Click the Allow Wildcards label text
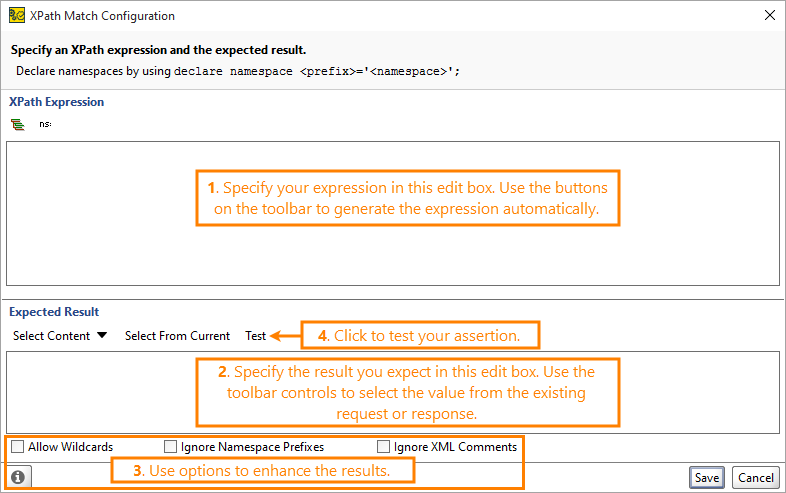The width and height of the screenshot is (786, 493). [x=71, y=446]
